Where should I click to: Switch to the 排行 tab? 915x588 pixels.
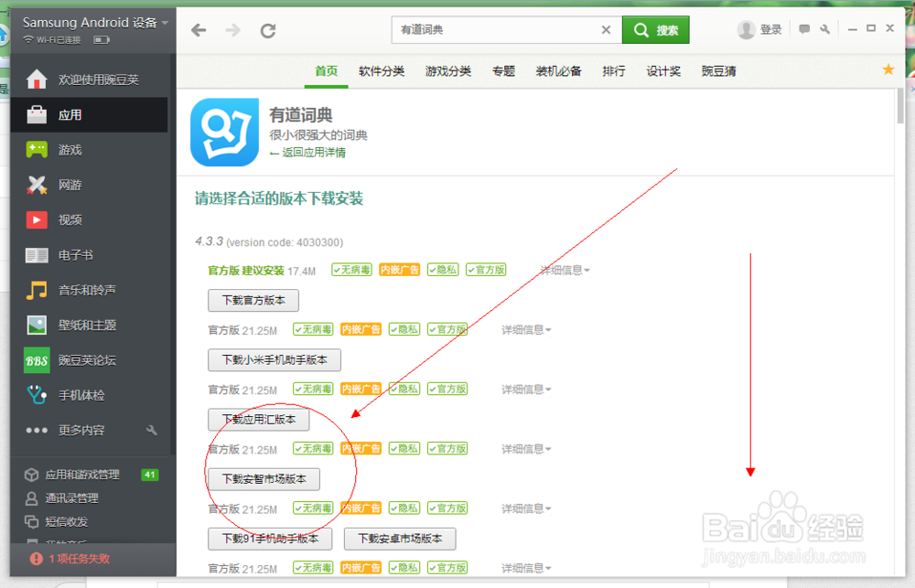pos(614,71)
